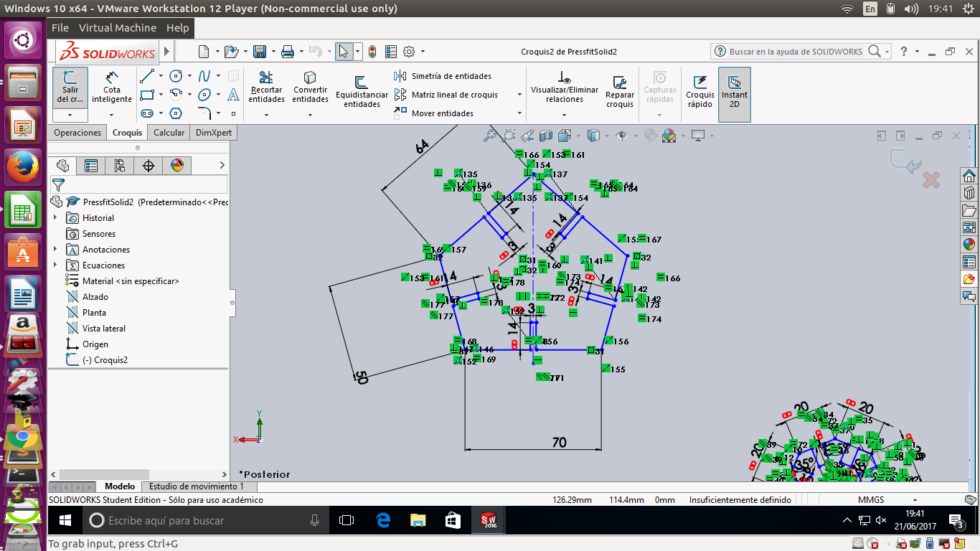Select the Recortar entidades trim tool

(x=266, y=88)
